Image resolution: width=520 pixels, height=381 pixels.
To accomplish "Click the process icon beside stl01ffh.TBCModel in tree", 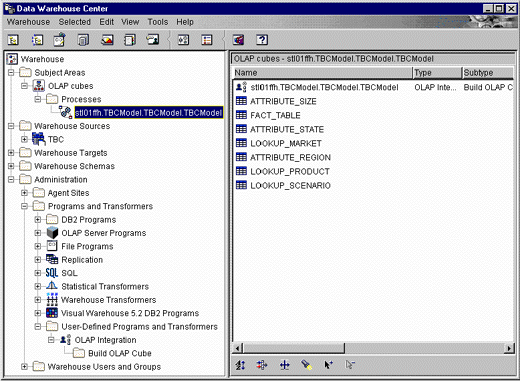I will 65,112.
